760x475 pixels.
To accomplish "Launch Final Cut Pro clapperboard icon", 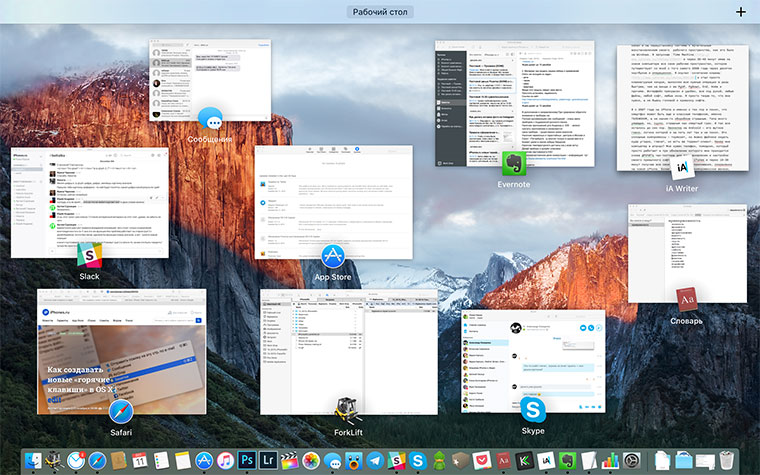I will (289, 460).
